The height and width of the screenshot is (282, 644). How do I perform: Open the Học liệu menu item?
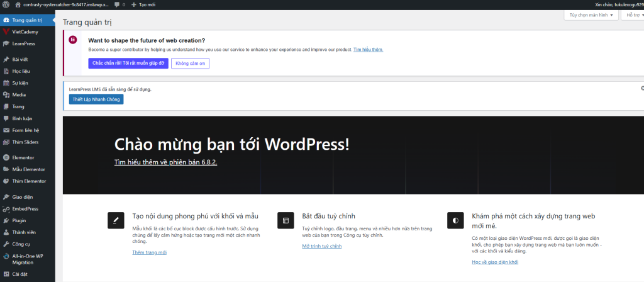pos(28,71)
